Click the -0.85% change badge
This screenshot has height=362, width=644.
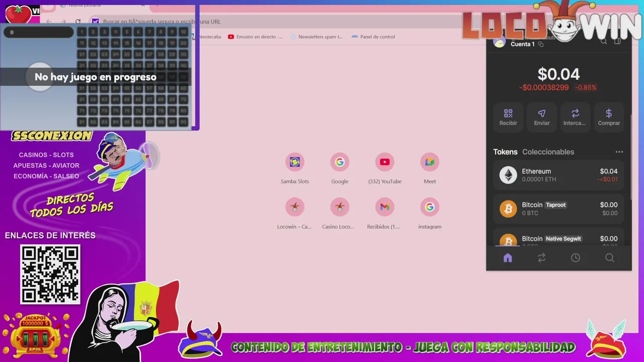pyautogui.click(x=586, y=87)
